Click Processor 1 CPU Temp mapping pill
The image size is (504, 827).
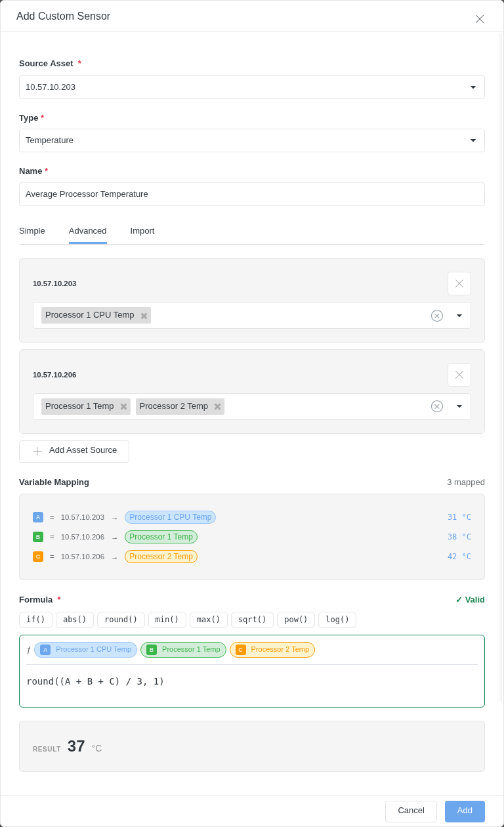click(170, 517)
